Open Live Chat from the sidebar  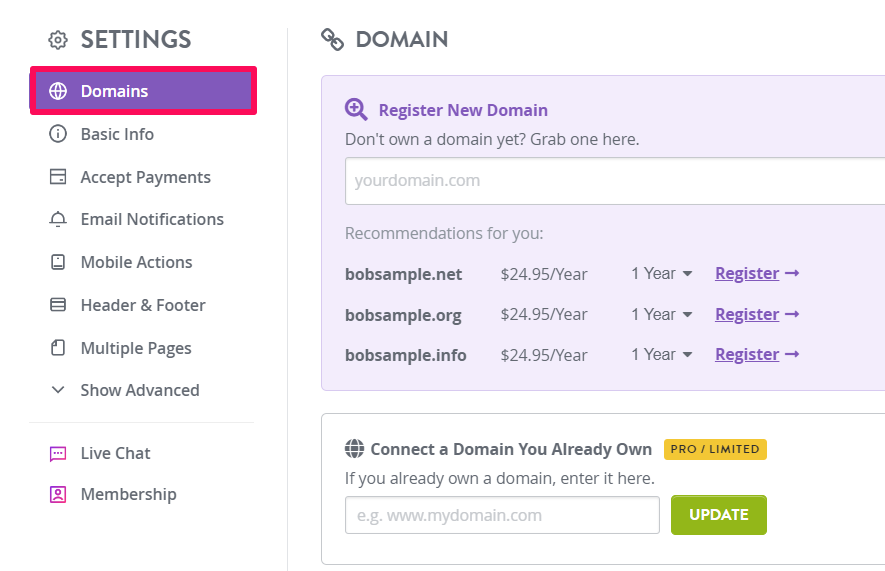coord(115,453)
